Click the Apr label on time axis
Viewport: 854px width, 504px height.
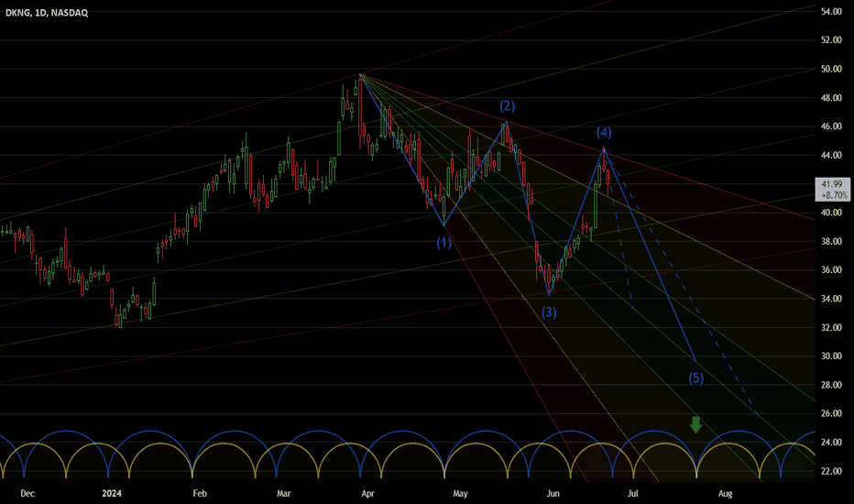tap(367, 494)
